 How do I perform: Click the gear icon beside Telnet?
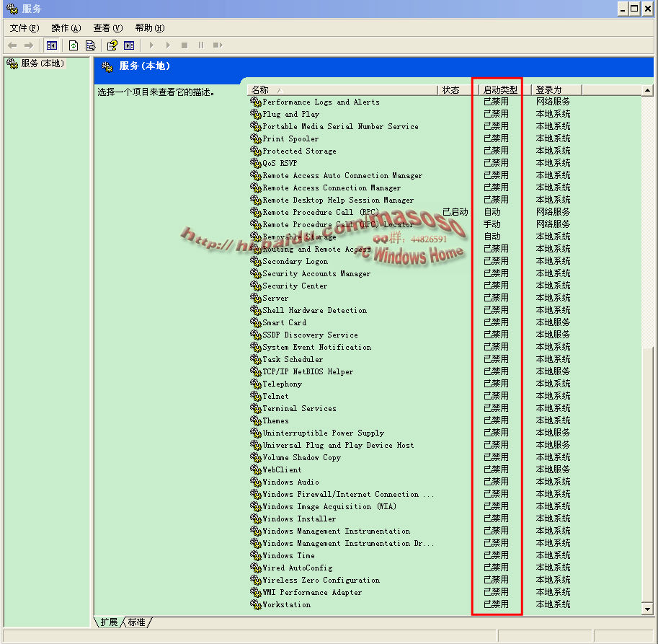(256, 396)
